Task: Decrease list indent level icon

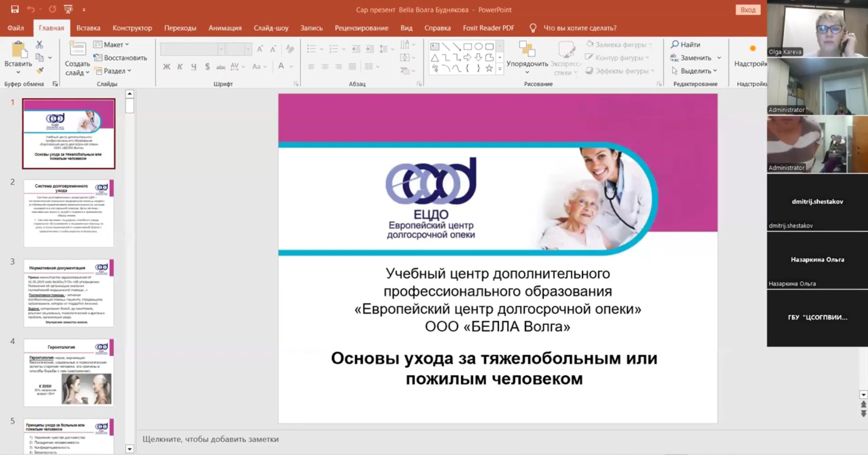Action: tap(356, 49)
